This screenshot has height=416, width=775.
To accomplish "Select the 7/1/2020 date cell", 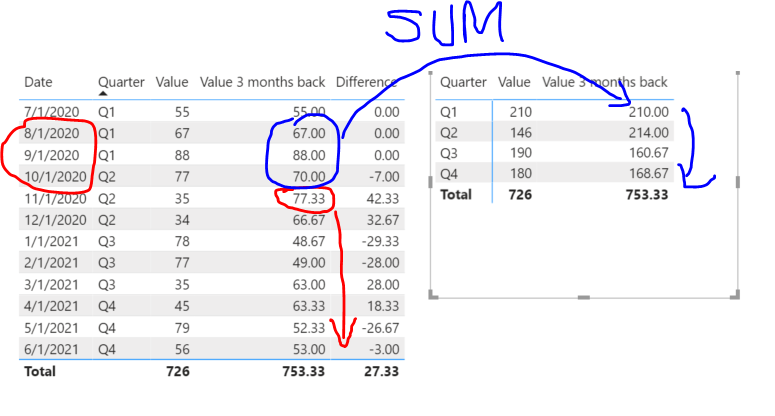I will pos(51,112).
